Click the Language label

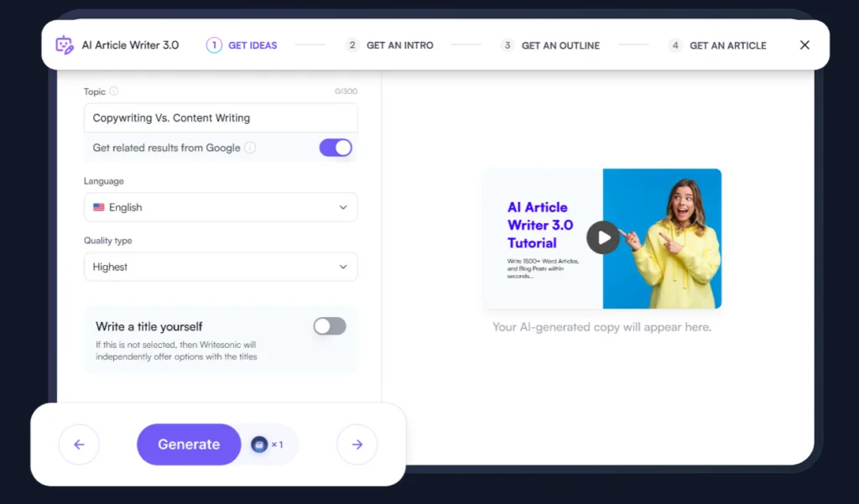click(104, 181)
